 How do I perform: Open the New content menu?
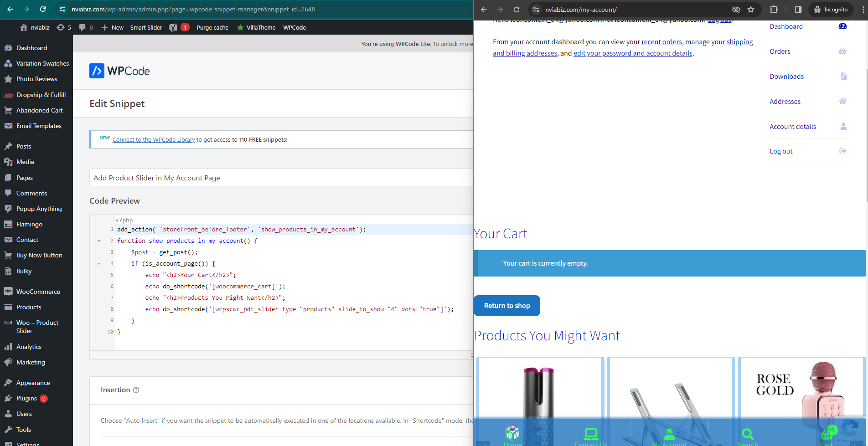click(x=112, y=27)
